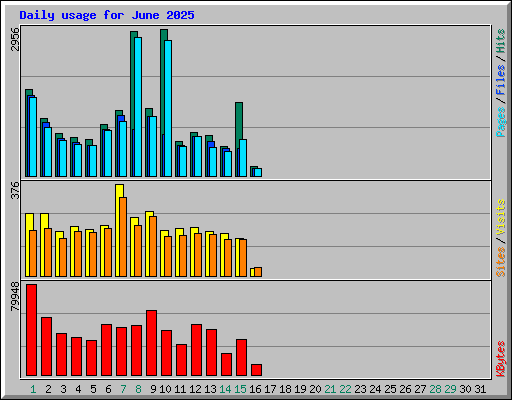Select the red KBytes bar for day 16
The height and width of the screenshot is (400, 512).
256,370
